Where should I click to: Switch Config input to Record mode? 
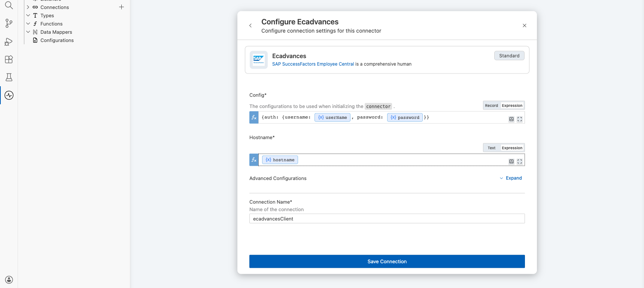coord(491,105)
